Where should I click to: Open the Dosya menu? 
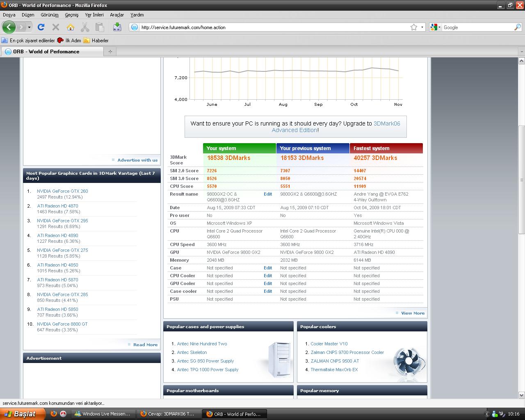pyautogui.click(x=9, y=15)
